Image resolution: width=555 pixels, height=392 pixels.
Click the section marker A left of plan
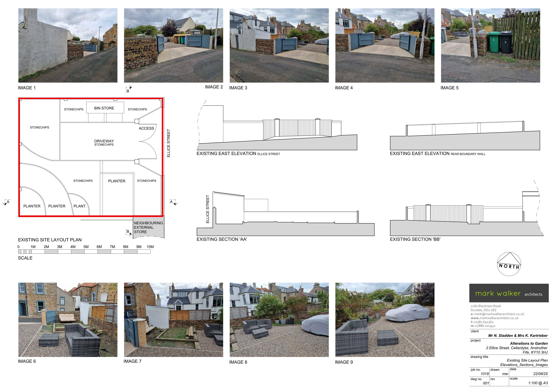[7, 202]
